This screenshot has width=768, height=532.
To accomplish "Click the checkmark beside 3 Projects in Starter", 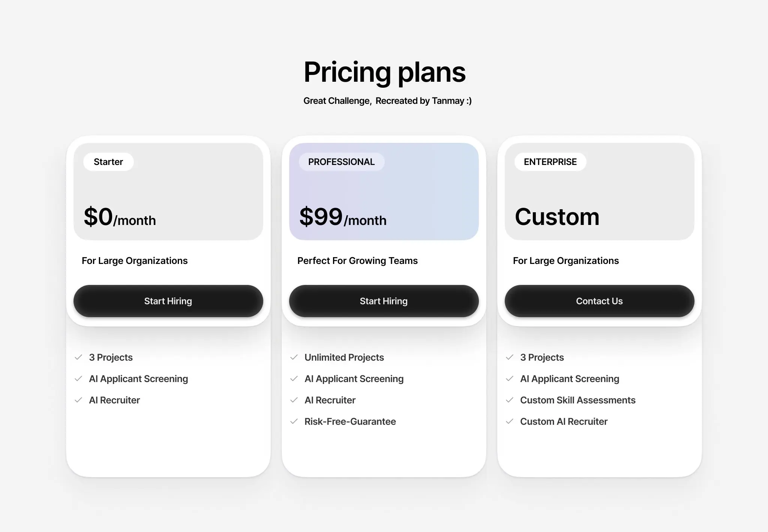I will pyautogui.click(x=79, y=357).
